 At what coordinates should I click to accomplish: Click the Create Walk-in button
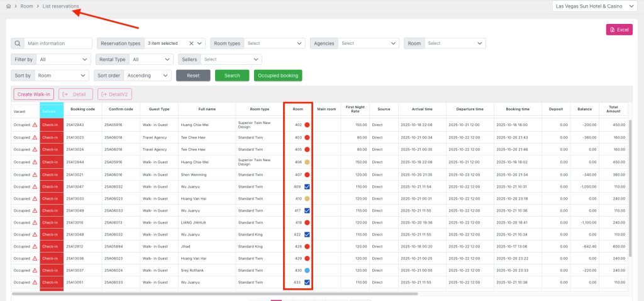point(33,94)
